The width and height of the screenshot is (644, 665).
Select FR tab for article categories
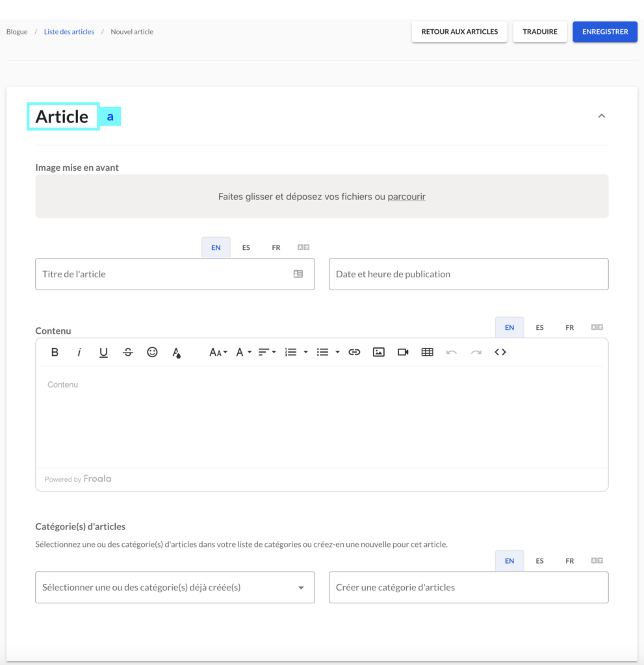coord(570,560)
